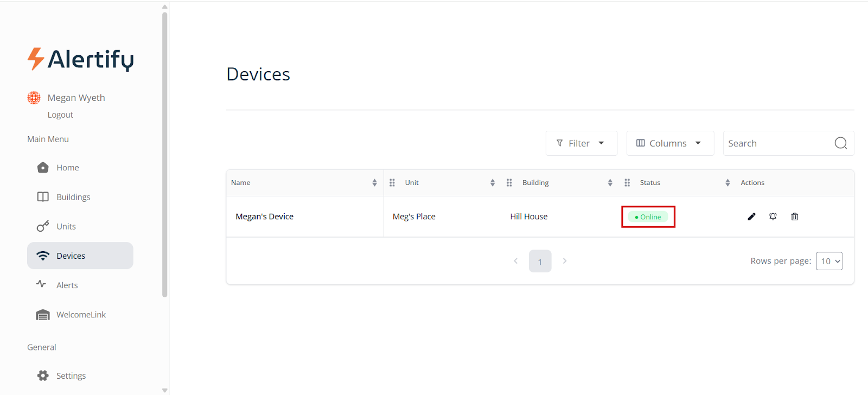Open the Filter dropdown
Screen dimensions: 868x395
click(x=581, y=143)
